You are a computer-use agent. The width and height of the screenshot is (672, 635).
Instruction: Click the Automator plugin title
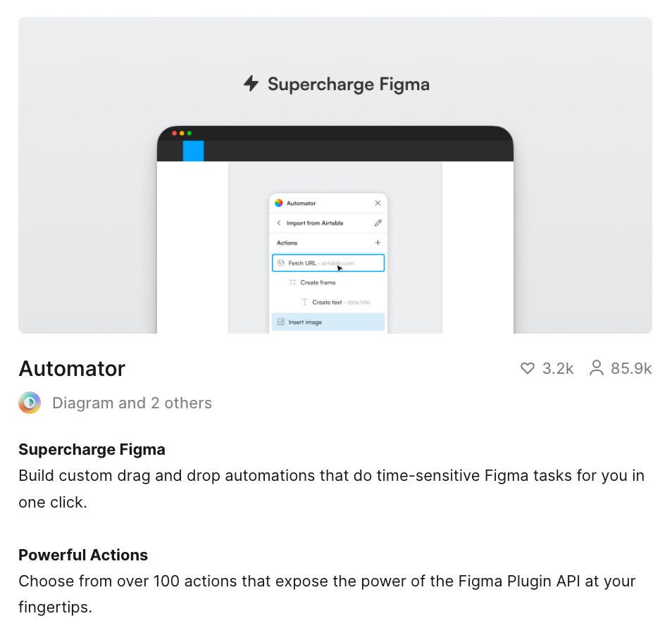72,368
